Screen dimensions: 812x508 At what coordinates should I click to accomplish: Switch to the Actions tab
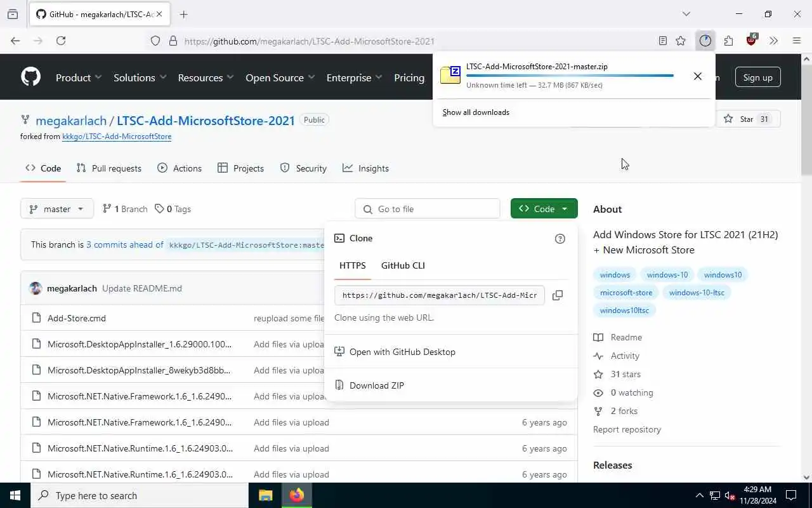click(180, 168)
